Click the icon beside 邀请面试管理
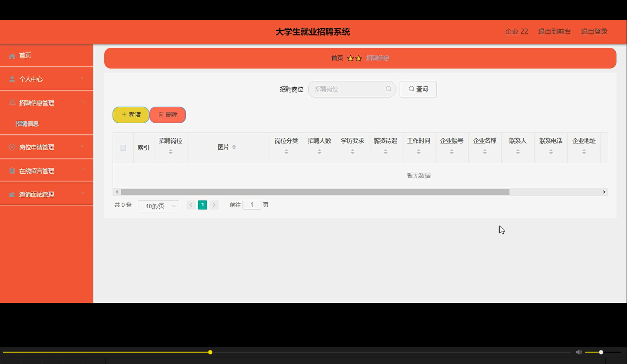Viewport: 627px width, 364px height. click(x=12, y=194)
